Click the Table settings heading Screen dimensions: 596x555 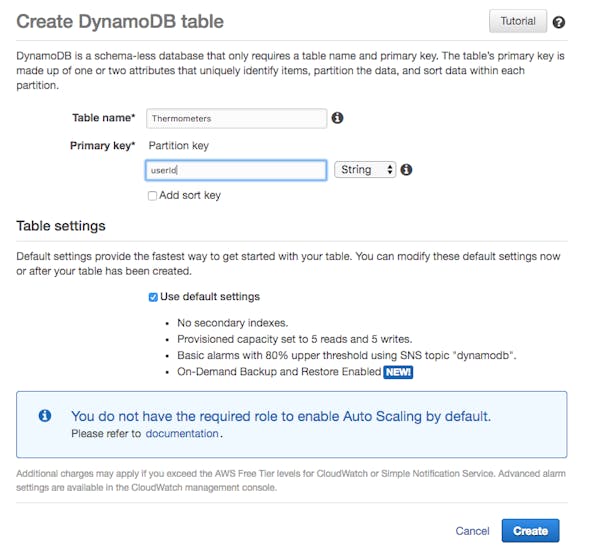pyautogui.click(x=61, y=226)
